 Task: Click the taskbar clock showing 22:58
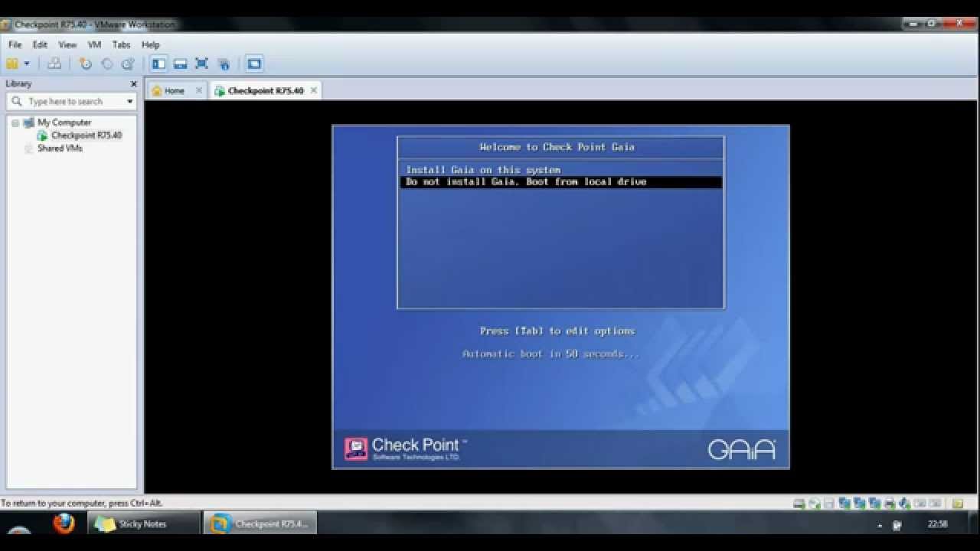point(937,524)
